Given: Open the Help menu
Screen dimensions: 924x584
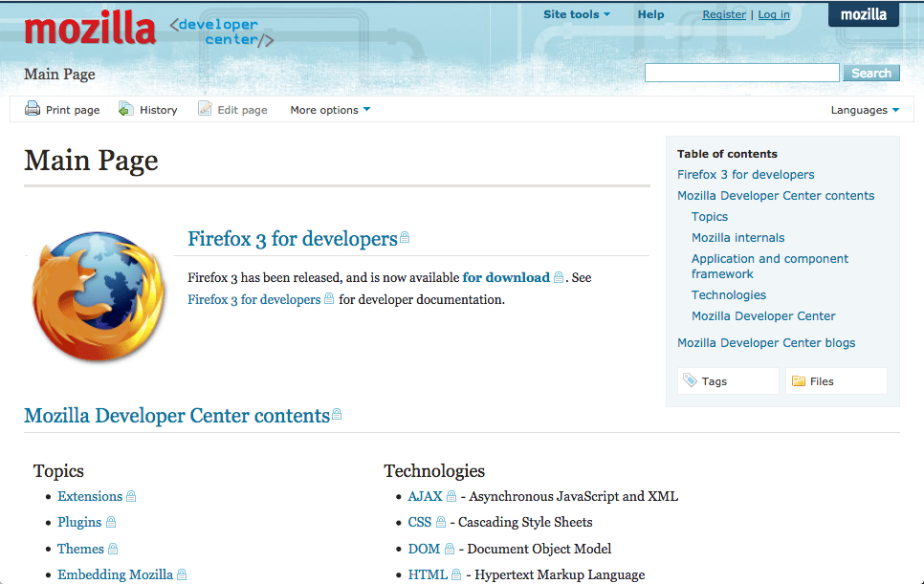Looking at the screenshot, I should pyautogui.click(x=650, y=14).
